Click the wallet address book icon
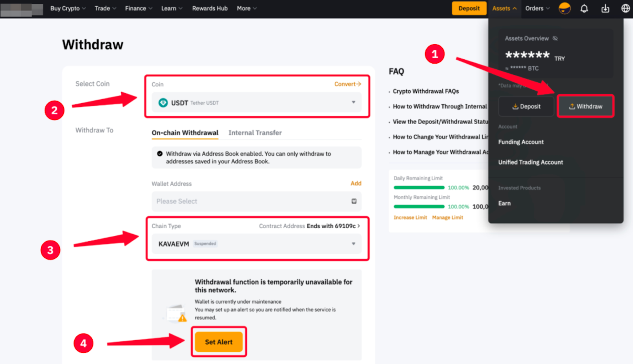This screenshot has height=364, width=633. coord(354,201)
